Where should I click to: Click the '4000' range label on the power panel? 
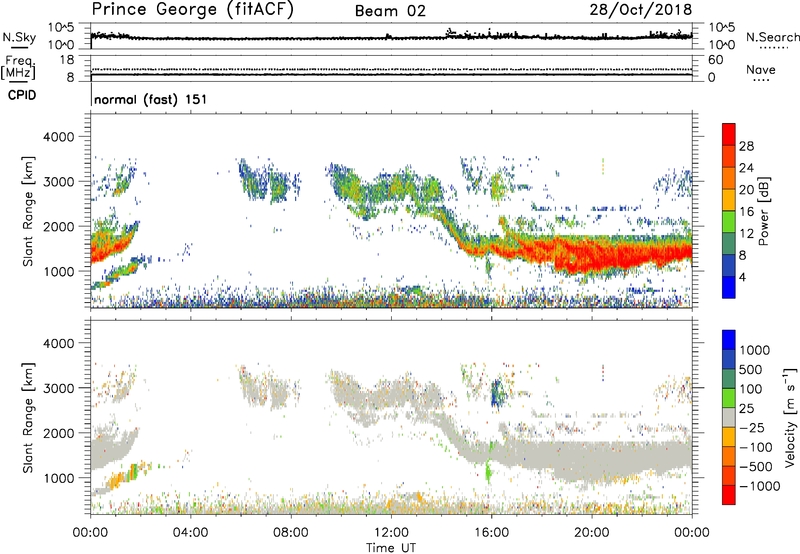pos(59,137)
